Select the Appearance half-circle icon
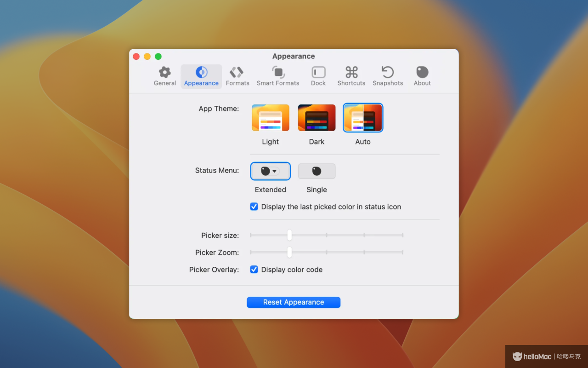Screen dimensions: 588x368 coord(201,72)
